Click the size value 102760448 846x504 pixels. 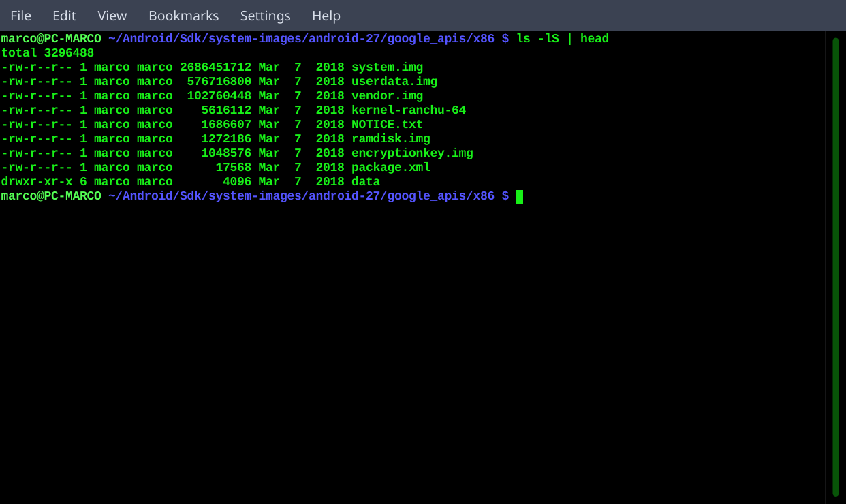tap(219, 96)
